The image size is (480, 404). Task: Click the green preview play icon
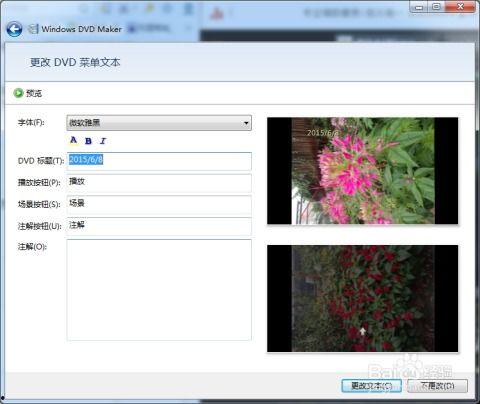pos(18,93)
